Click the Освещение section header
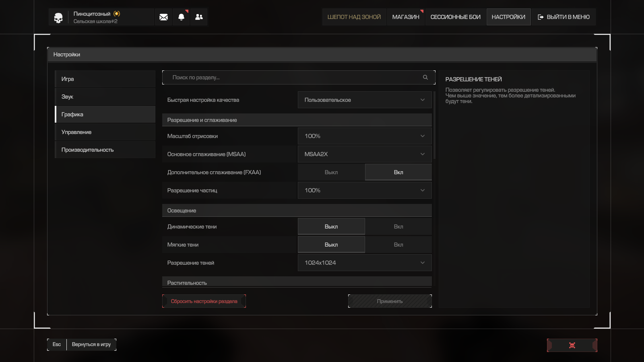The height and width of the screenshot is (362, 644). point(297,210)
